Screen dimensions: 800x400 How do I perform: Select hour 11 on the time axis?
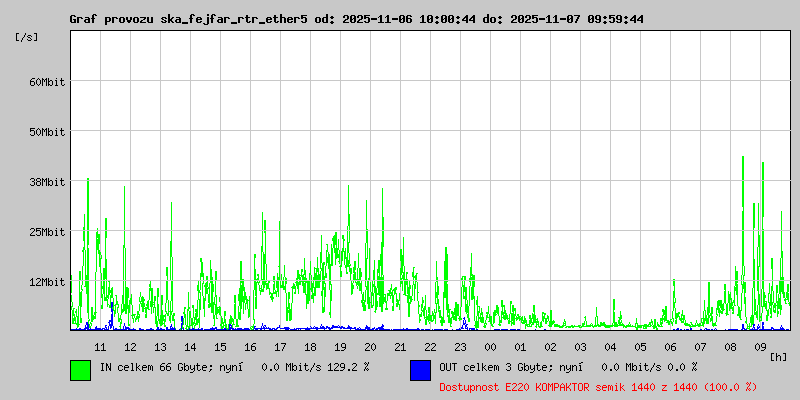coord(100,346)
